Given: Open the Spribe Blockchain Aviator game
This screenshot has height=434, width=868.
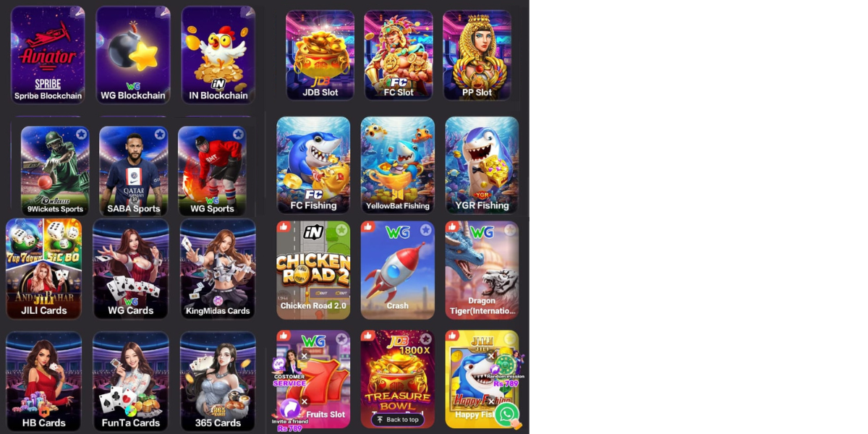Looking at the screenshot, I should coord(48,55).
